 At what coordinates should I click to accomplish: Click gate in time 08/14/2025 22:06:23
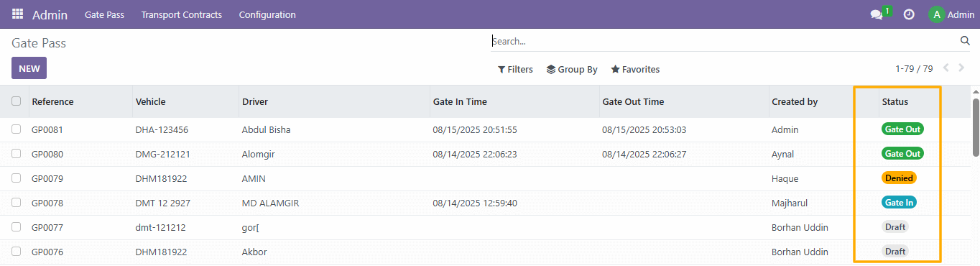(x=475, y=155)
